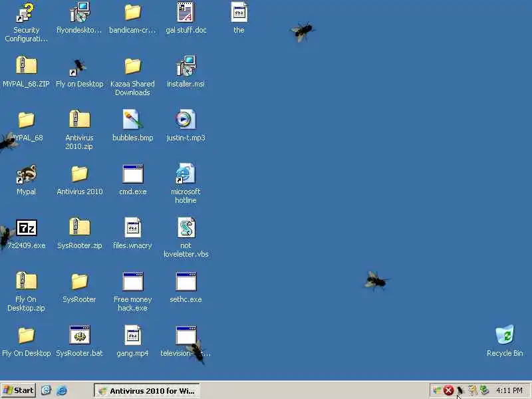Open the Kazaa Shared Downloads folder
The height and width of the screenshot is (399, 532).
(132, 66)
